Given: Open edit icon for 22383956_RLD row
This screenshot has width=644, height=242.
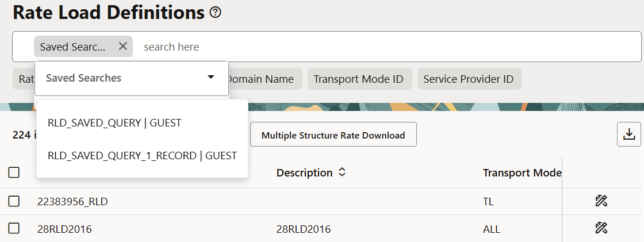Looking at the screenshot, I should [x=601, y=201].
